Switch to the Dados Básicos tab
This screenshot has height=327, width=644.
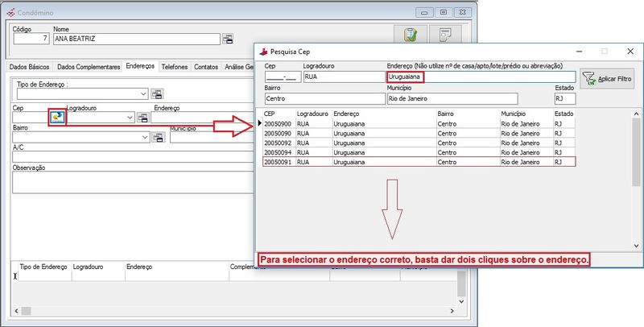(29, 67)
